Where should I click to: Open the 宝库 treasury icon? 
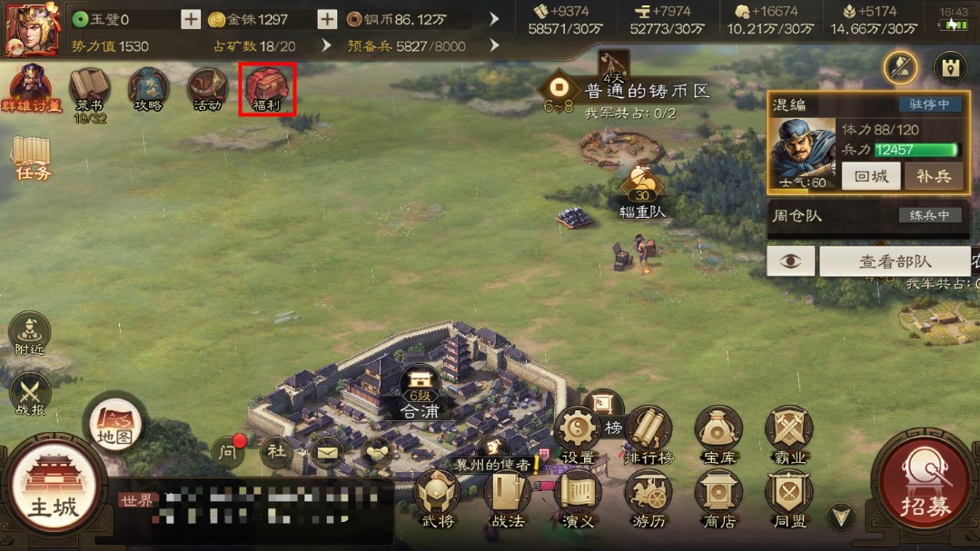pos(718,436)
